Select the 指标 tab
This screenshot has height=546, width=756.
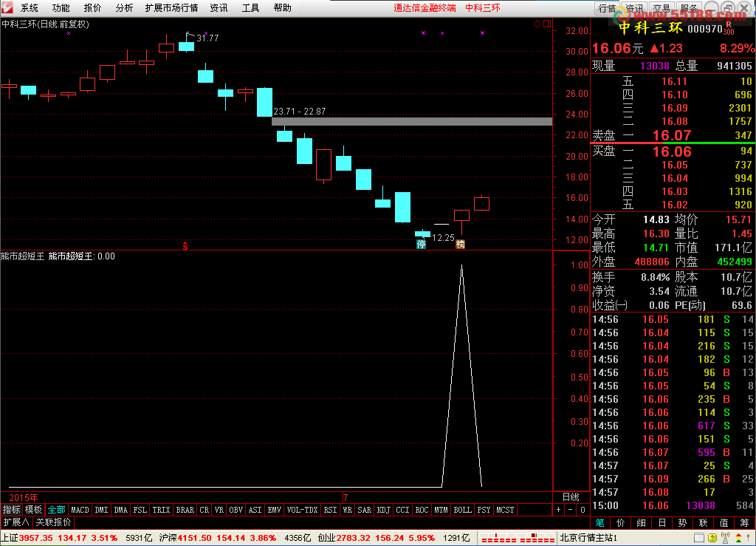pos(12,509)
